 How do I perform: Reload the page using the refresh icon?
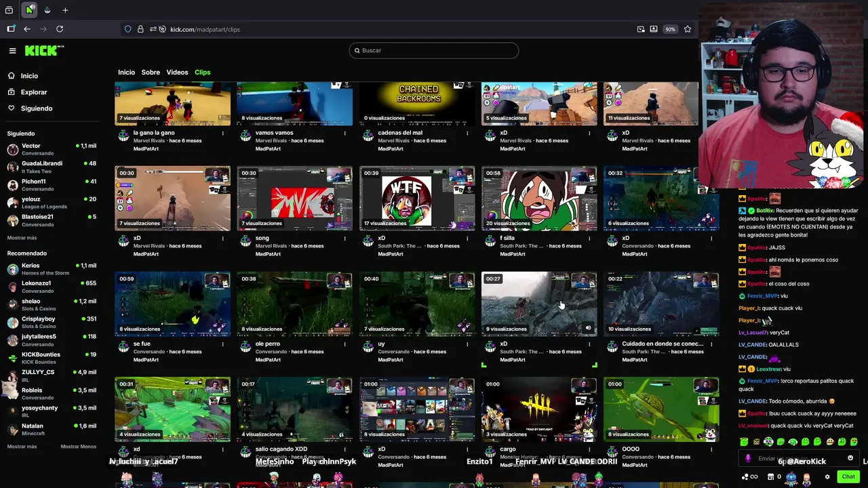click(x=60, y=29)
